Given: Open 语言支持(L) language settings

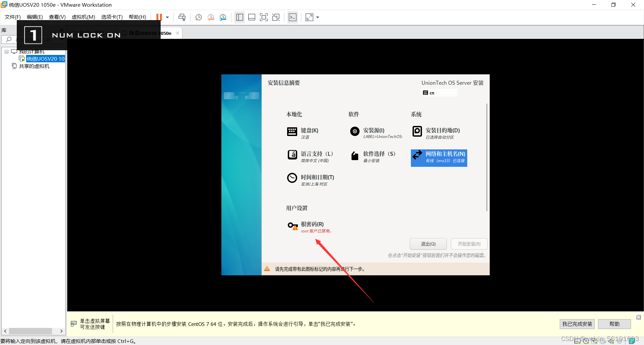Looking at the screenshot, I should [x=310, y=156].
